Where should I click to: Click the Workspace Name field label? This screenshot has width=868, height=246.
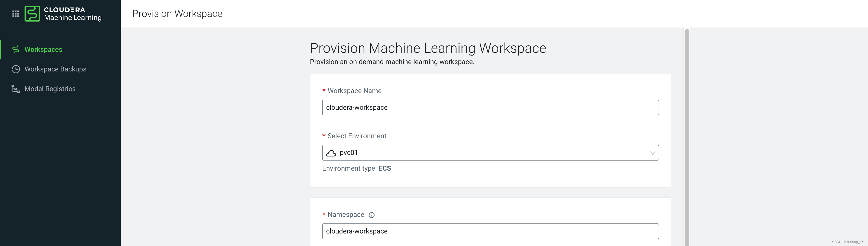point(355,91)
